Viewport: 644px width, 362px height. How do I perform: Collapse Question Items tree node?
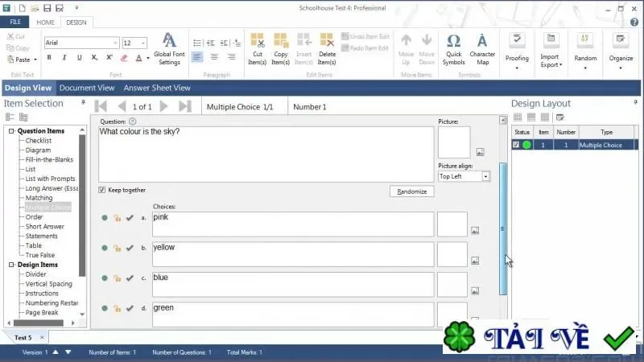(11, 131)
